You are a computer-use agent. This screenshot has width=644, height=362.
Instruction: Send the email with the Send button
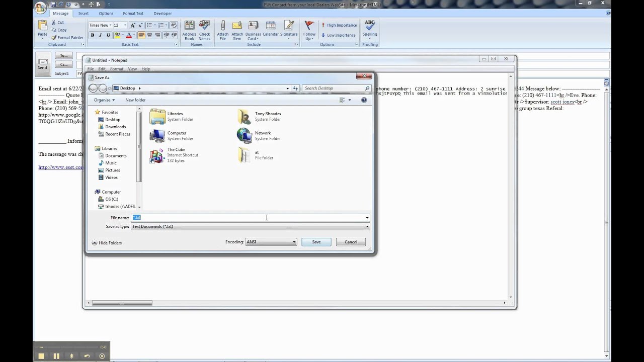point(42,63)
